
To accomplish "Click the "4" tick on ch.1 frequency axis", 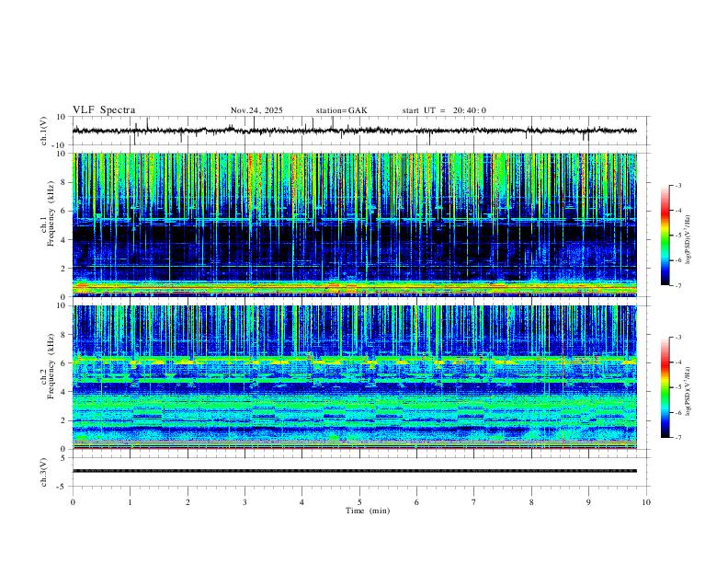I will [63, 240].
